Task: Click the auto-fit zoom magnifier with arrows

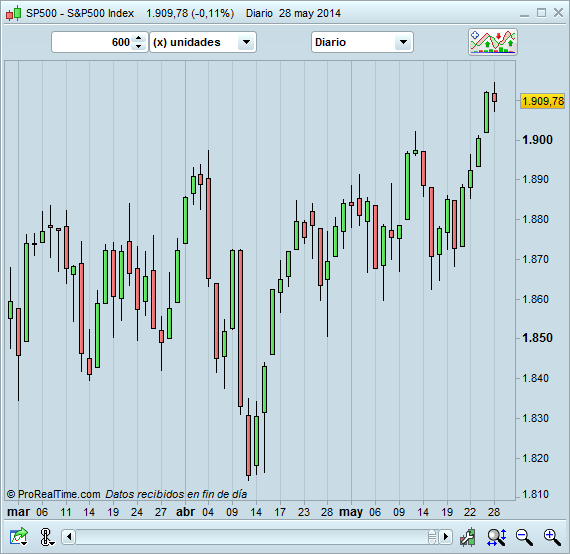Action: point(497,537)
